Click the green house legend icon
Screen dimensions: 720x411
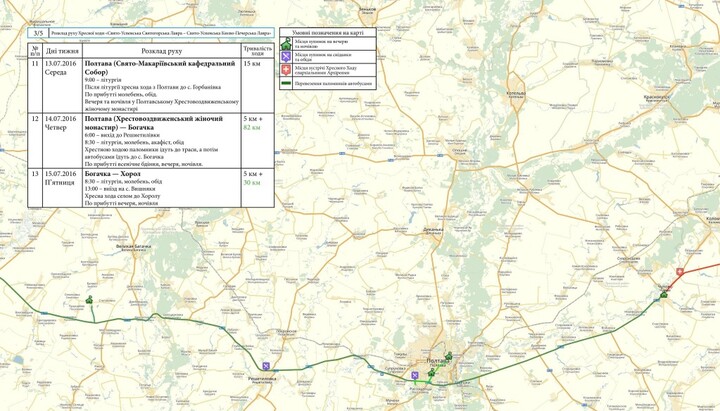(286, 44)
